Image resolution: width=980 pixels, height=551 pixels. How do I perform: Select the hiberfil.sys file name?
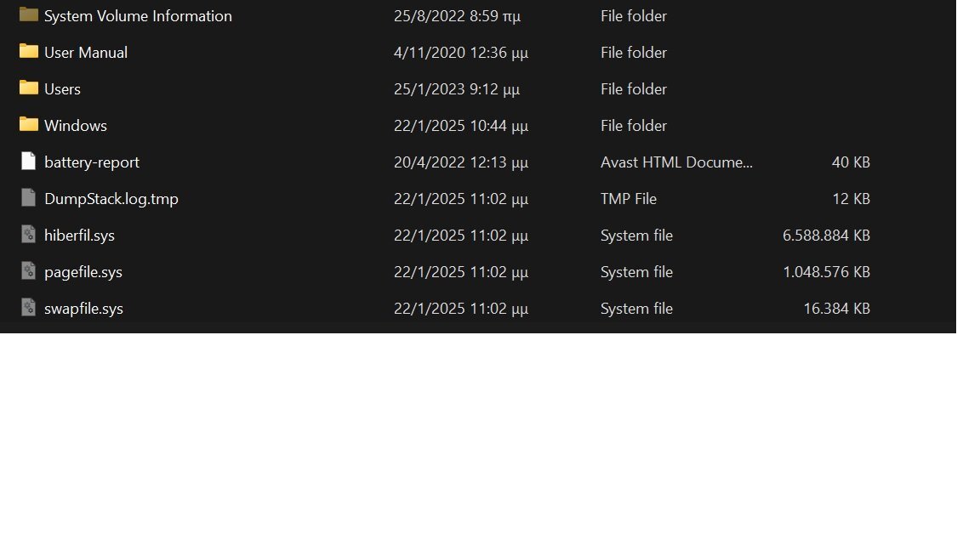(x=79, y=236)
